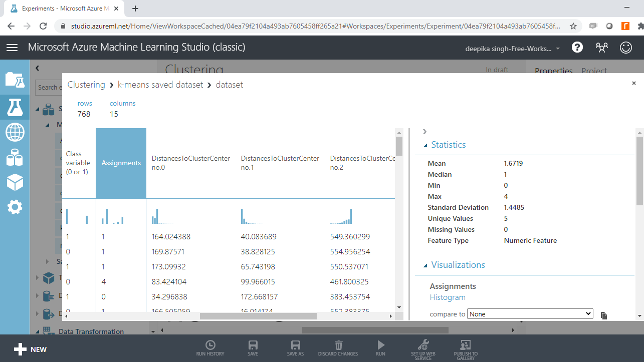Image resolution: width=644 pixels, height=362 pixels.
Task: Click the Class variable histogram thumbnail
Action: pyautogui.click(x=77, y=216)
